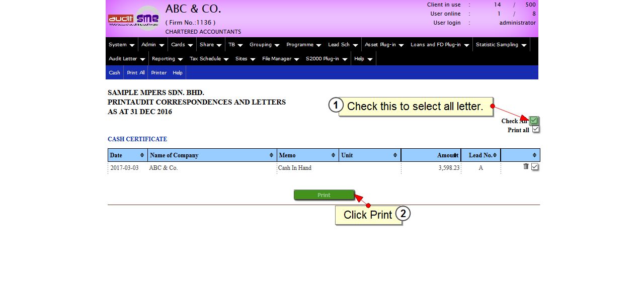The image size is (644, 291).
Task: Click the trash delete icon in ABC & Co. row
Action: click(x=526, y=166)
